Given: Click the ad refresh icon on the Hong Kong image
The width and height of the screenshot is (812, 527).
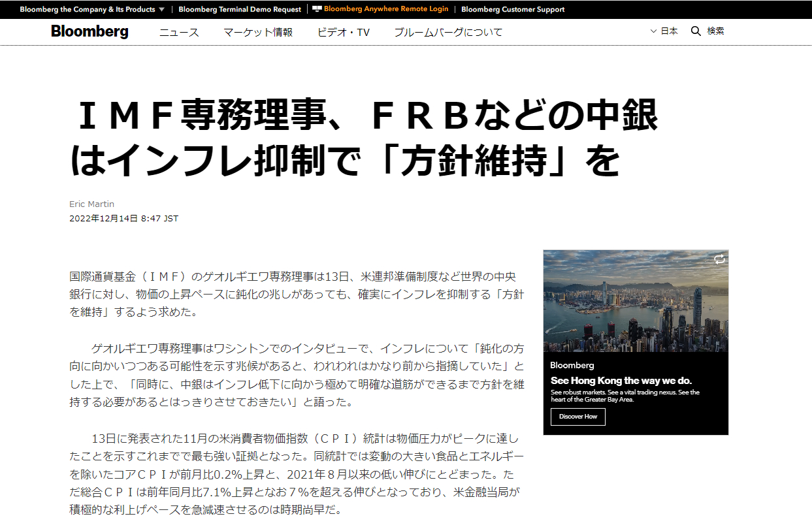Looking at the screenshot, I should (719, 259).
